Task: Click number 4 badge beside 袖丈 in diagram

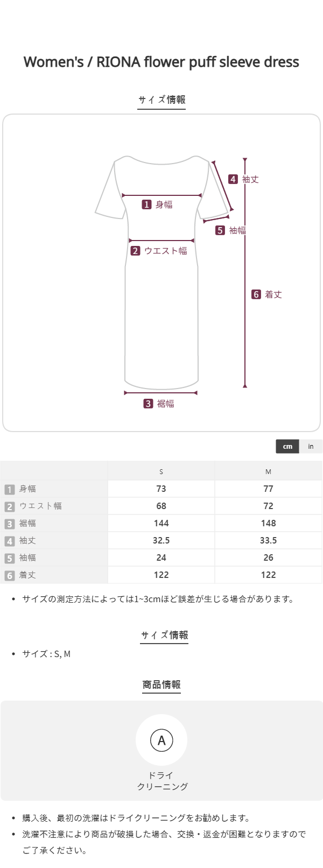Action: pyautogui.click(x=233, y=179)
